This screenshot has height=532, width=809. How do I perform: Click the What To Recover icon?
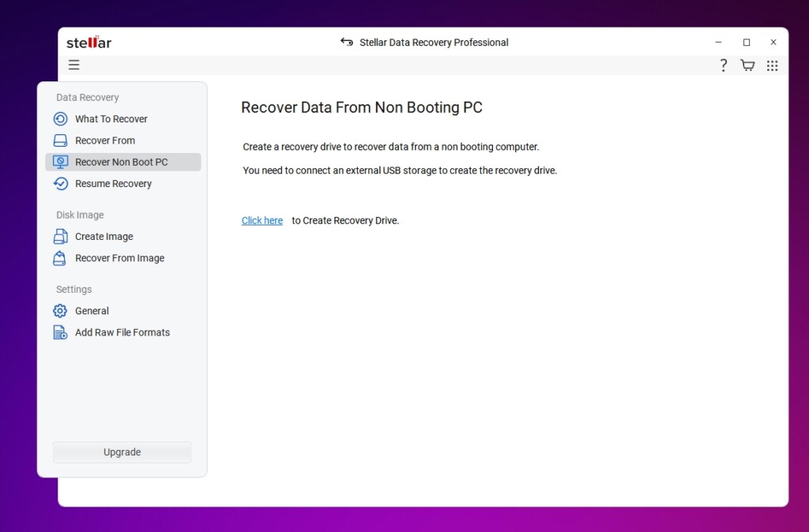[60, 119]
